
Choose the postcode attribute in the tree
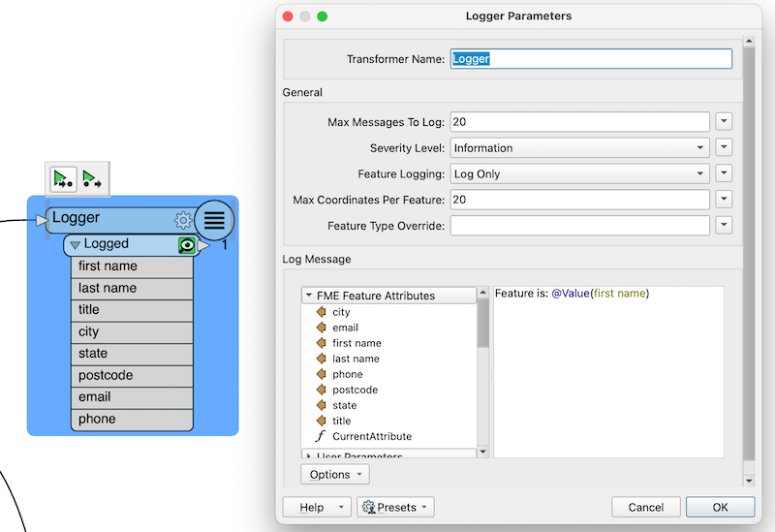coord(355,390)
